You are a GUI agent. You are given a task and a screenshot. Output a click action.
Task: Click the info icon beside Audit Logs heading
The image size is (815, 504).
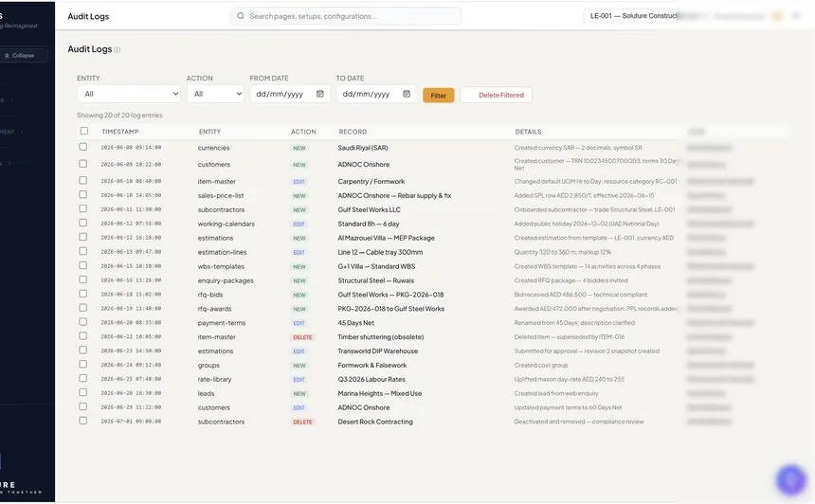(117, 50)
